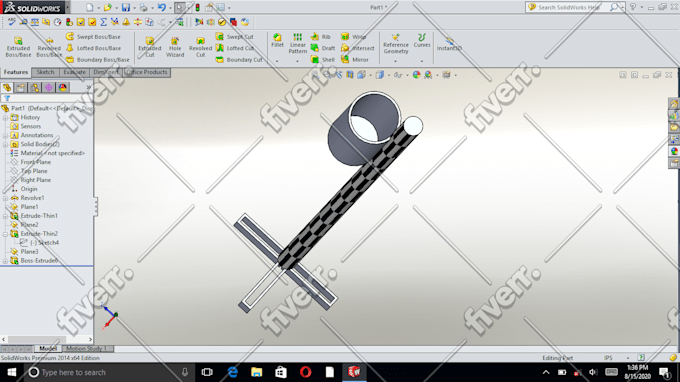
Task: Select the Wrap feature
Action: point(353,37)
